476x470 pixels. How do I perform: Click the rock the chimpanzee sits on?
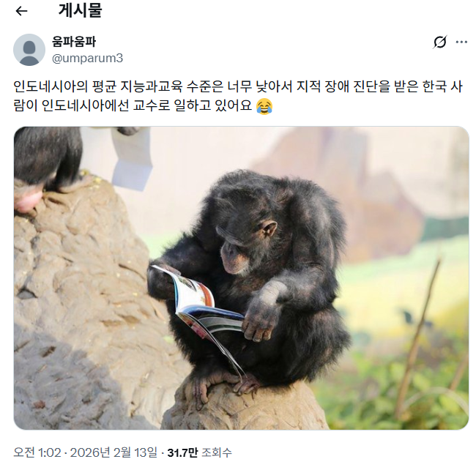tap(245, 406)
